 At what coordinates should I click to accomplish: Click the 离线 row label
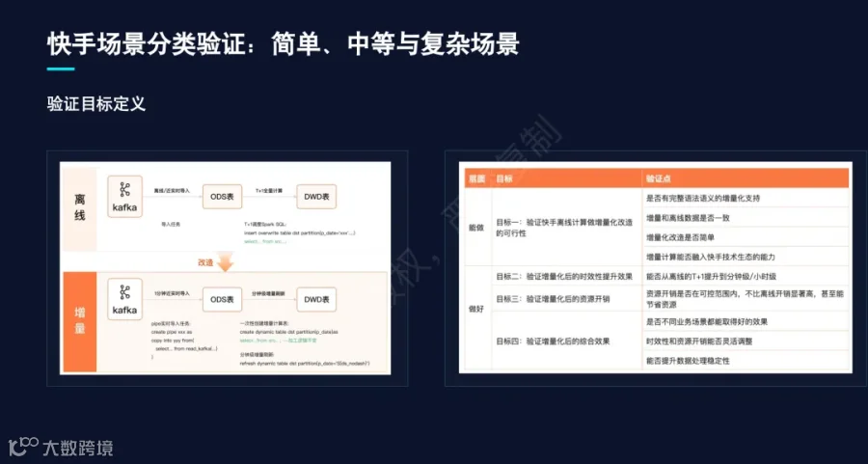click(80, 207)
